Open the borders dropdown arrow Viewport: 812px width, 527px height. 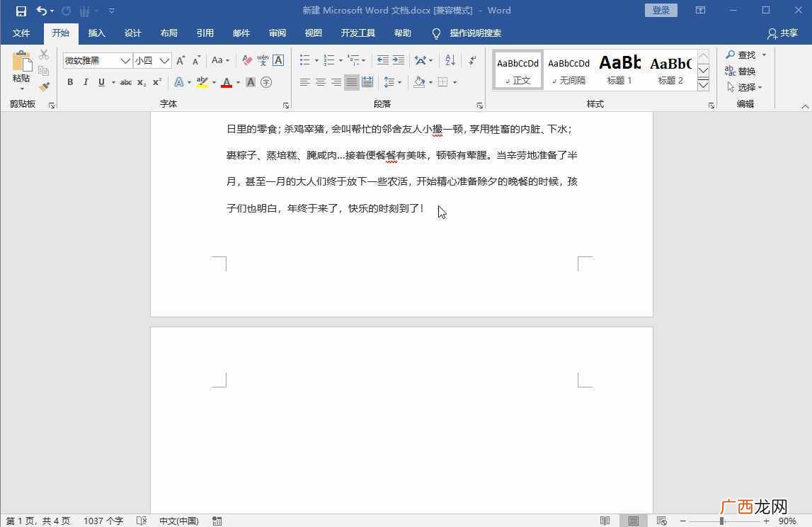[x=454, y=82]
